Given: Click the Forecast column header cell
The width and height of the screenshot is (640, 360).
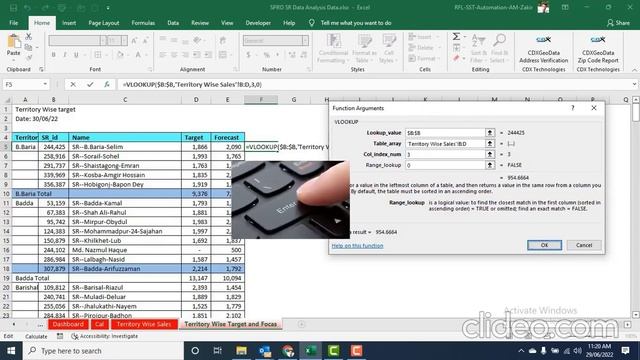Looking at the screenshot, I should point(227,138).
